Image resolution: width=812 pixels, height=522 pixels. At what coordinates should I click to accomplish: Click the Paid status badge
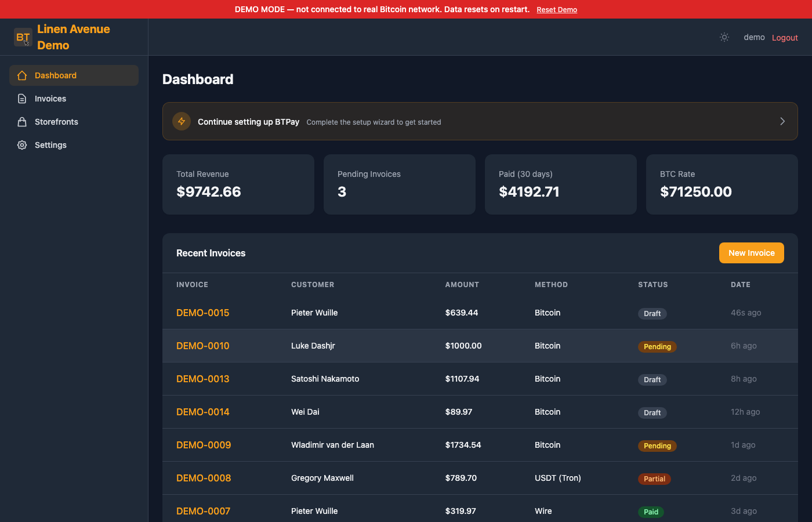click(651, 512)
